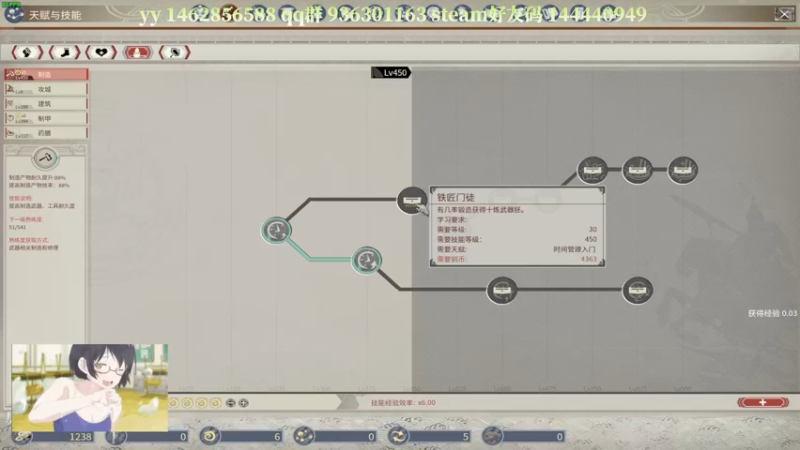Click the 铁匠门徒 tooltip title
This screenshot has width=800, height=450.
coord(456,197)
